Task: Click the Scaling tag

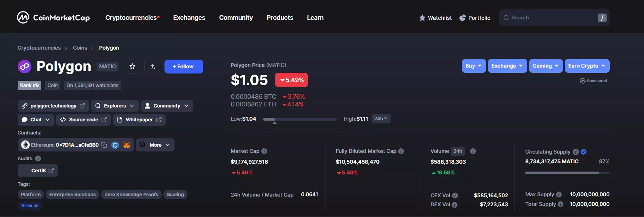Action: (x=175, y=194)
